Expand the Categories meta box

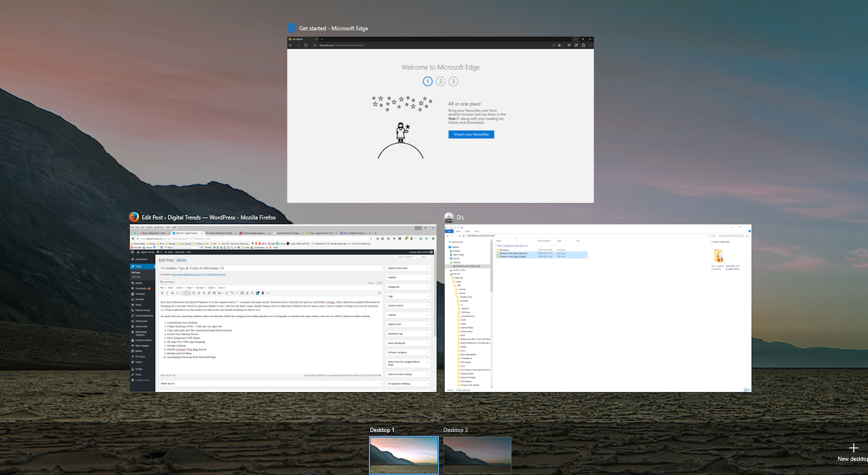pos(408,287)
